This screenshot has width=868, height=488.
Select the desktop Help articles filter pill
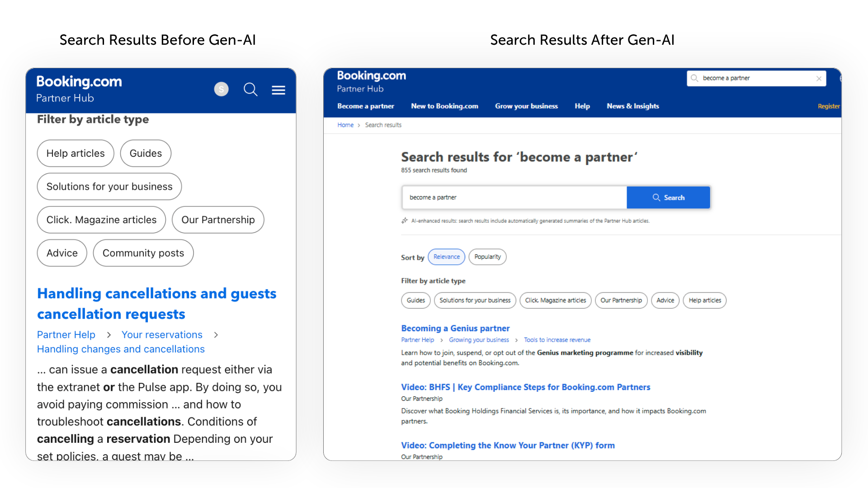705,300
